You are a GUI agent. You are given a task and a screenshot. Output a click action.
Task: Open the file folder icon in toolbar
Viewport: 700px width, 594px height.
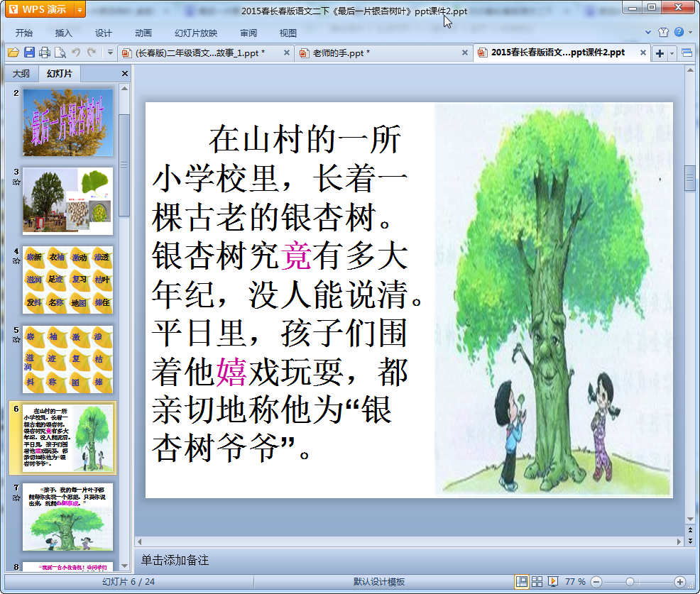pyautogui.click(x=13, y=53)
